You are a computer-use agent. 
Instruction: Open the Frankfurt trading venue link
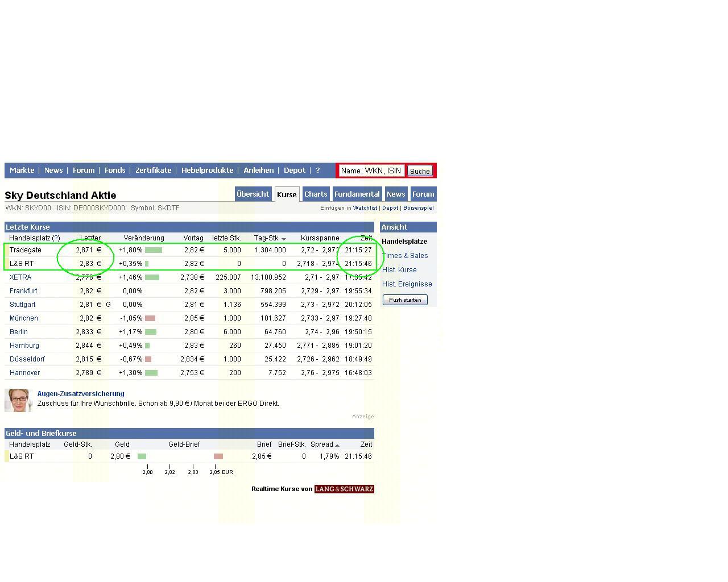23,291
